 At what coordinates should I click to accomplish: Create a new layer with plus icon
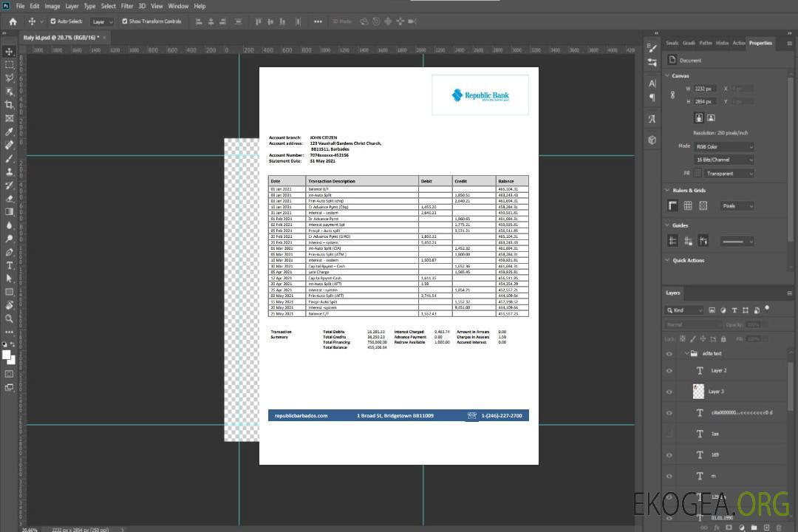pyautogui.click(x=766, y=528)
